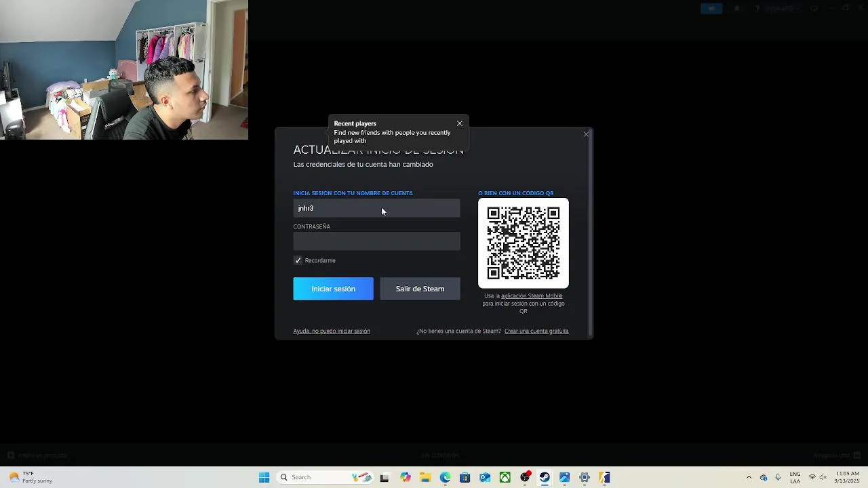The image size is (868, 488).
Task: Click the OneDrive cloud tray icon
Action: (764, 477)
